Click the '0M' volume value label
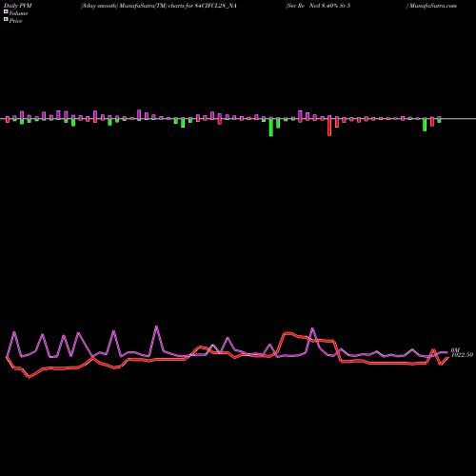The image size is (476, 476). (x=455, y=350)
